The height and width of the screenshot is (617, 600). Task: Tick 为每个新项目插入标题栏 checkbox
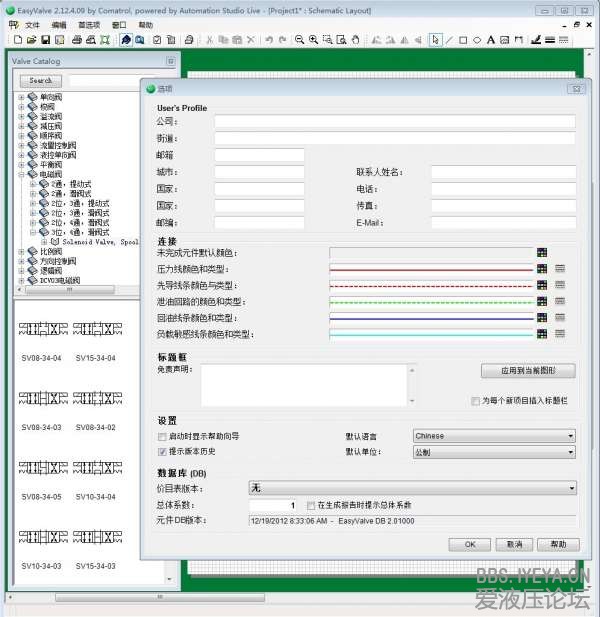pos(475,401)
